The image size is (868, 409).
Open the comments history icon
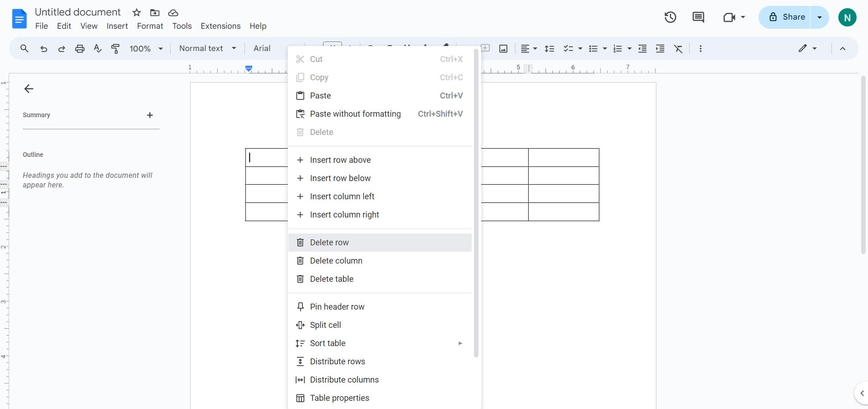(698, 17)
